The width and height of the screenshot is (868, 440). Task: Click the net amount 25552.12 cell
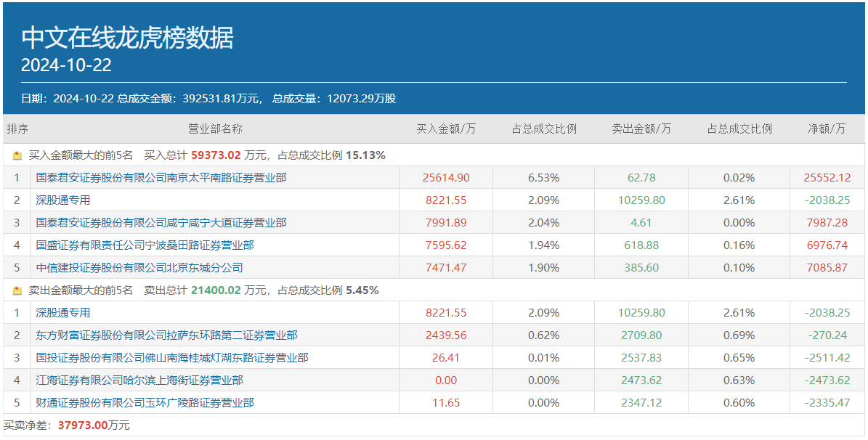827,178
